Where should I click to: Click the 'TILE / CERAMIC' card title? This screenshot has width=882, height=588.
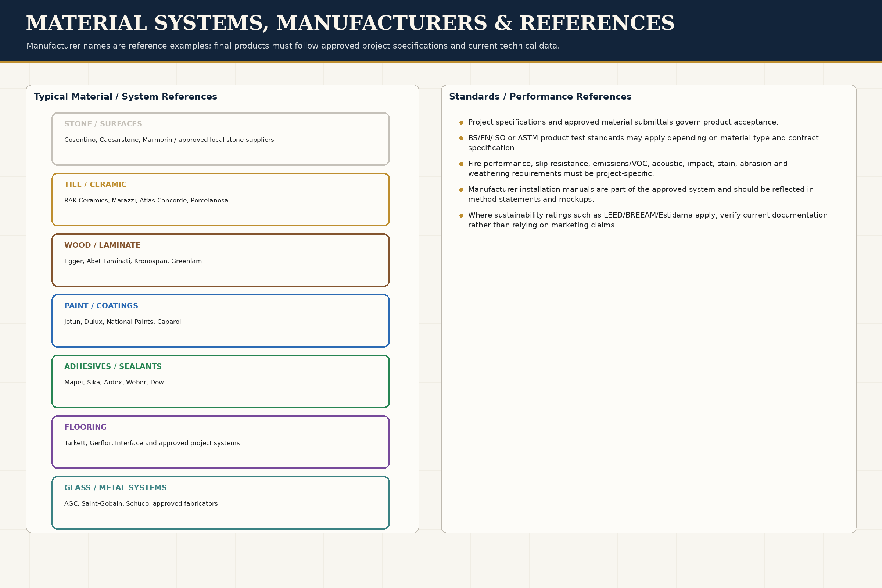click(95, 185)
